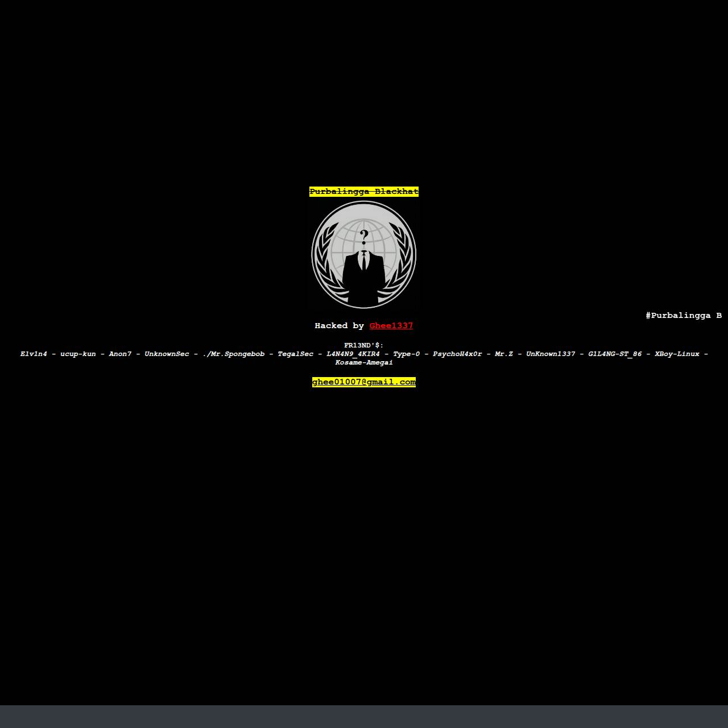Click the name 'ucup-kun'

click(x=78, y=354)
